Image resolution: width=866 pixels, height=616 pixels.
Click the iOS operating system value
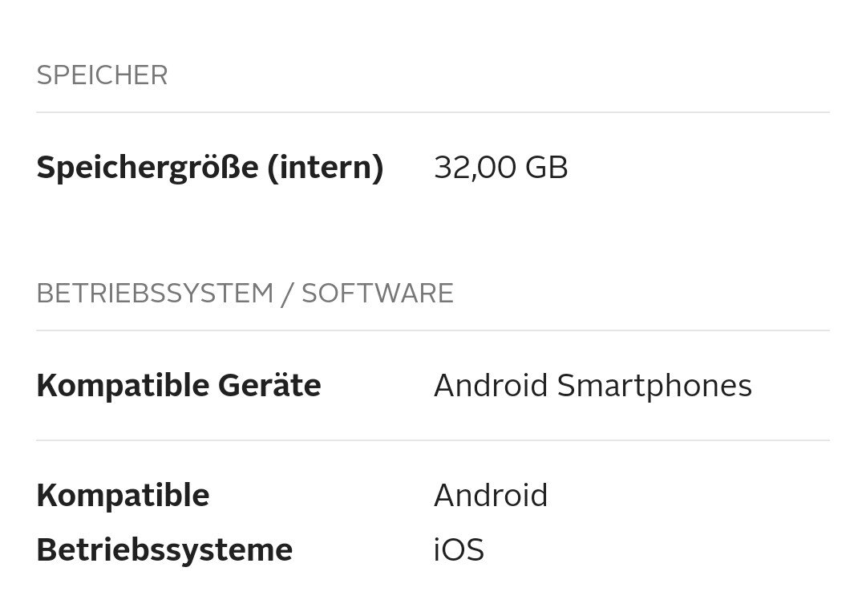pos(459,550)
